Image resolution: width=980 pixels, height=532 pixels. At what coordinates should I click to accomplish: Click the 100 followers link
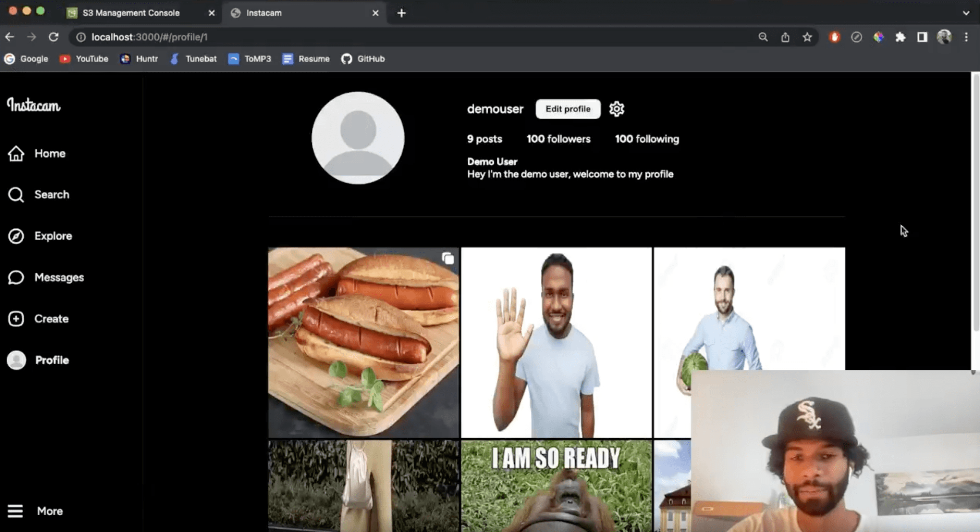pyautogui.click(x=559, y=139)
